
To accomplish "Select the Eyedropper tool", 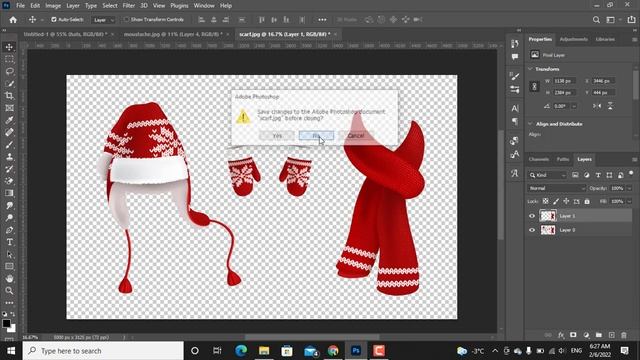I will click(9, 120).
